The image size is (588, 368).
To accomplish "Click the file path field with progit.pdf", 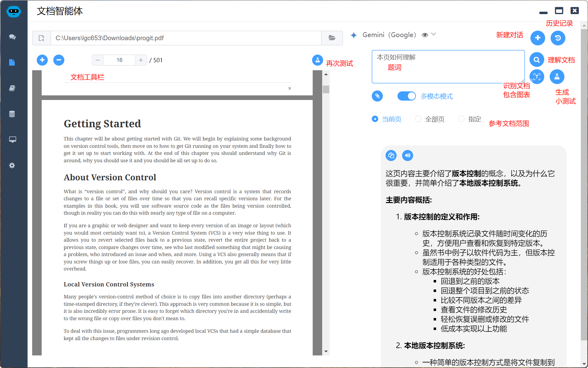I will coord(186,38).
